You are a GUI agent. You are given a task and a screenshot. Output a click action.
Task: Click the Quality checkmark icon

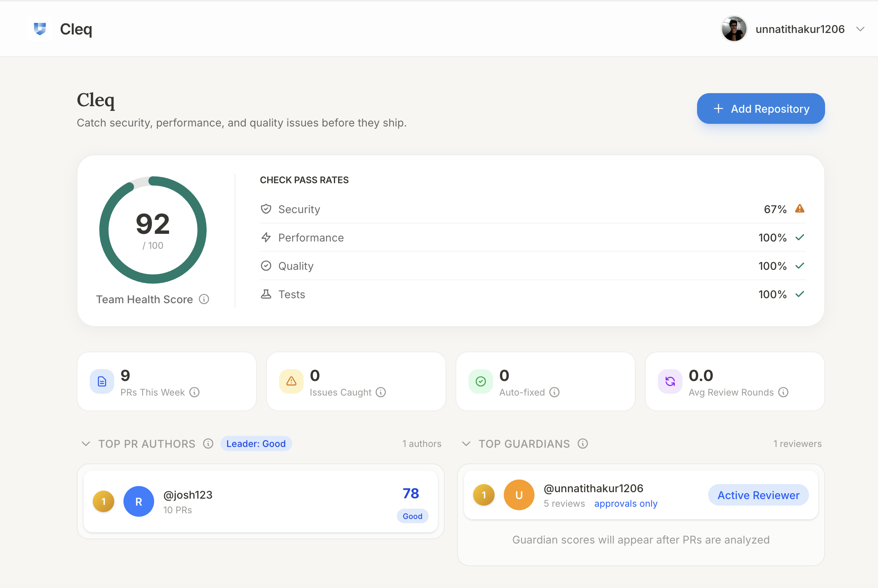tap(266, 265)
